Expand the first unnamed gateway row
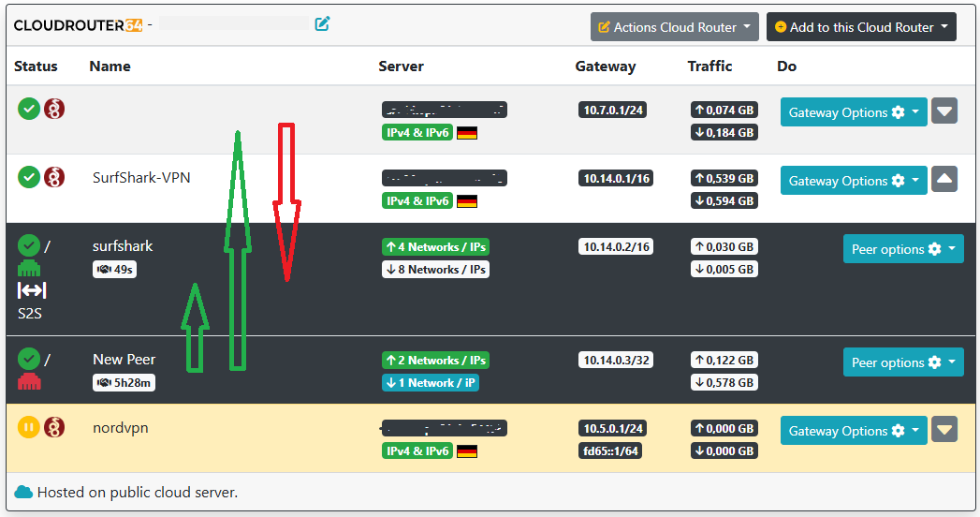The image size is (980, 517). point(944,111)
